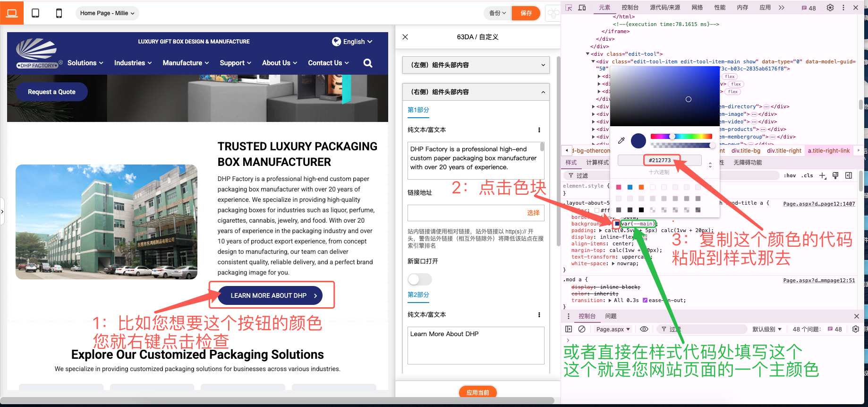Adjust the hue slider in color picker

pos(681,136)
